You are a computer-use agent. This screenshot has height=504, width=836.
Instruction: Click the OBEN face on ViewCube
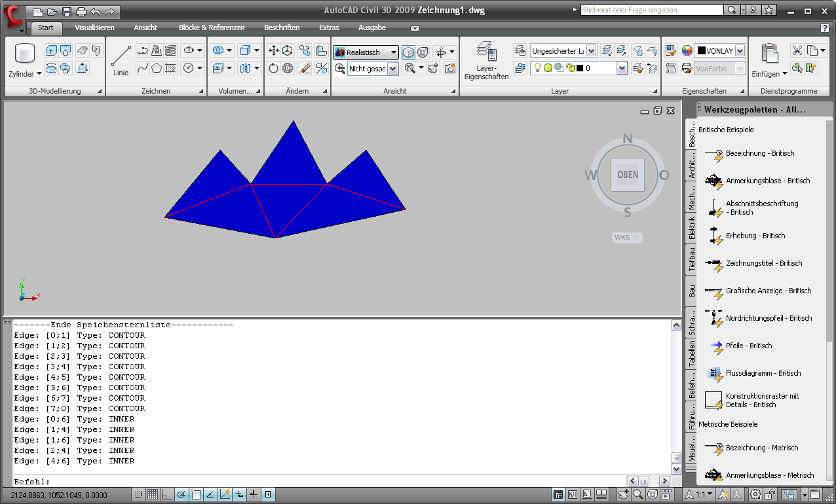pyautogui.click(x=627, y=175)
